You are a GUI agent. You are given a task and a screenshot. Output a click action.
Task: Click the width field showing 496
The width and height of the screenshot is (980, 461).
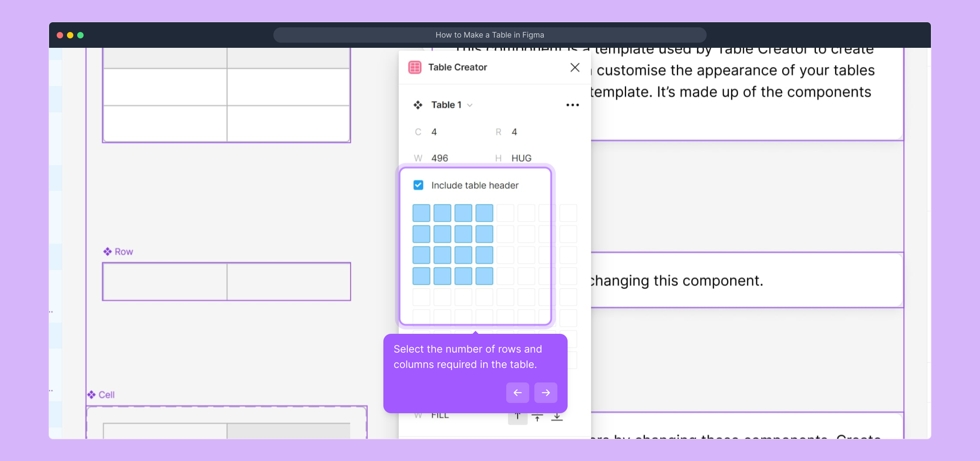439,158
